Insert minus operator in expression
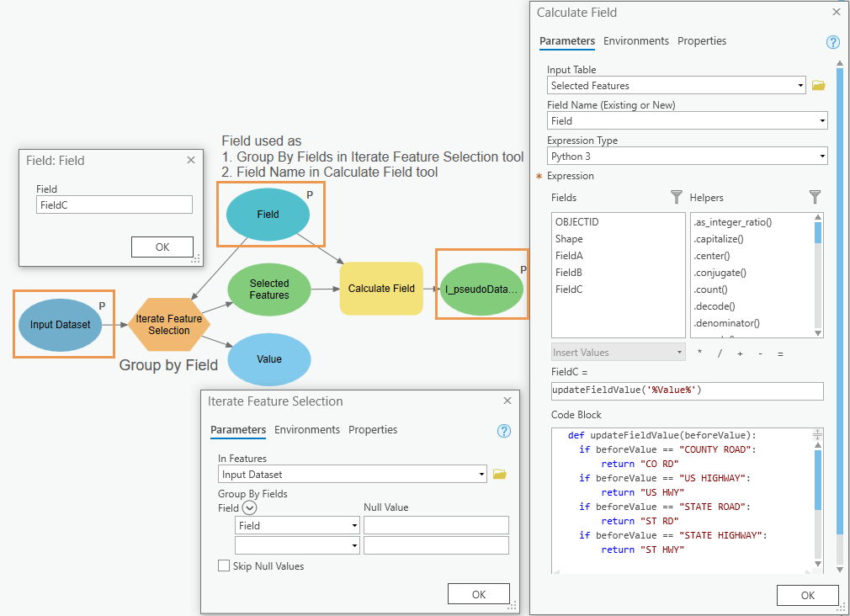 [760, 353]
